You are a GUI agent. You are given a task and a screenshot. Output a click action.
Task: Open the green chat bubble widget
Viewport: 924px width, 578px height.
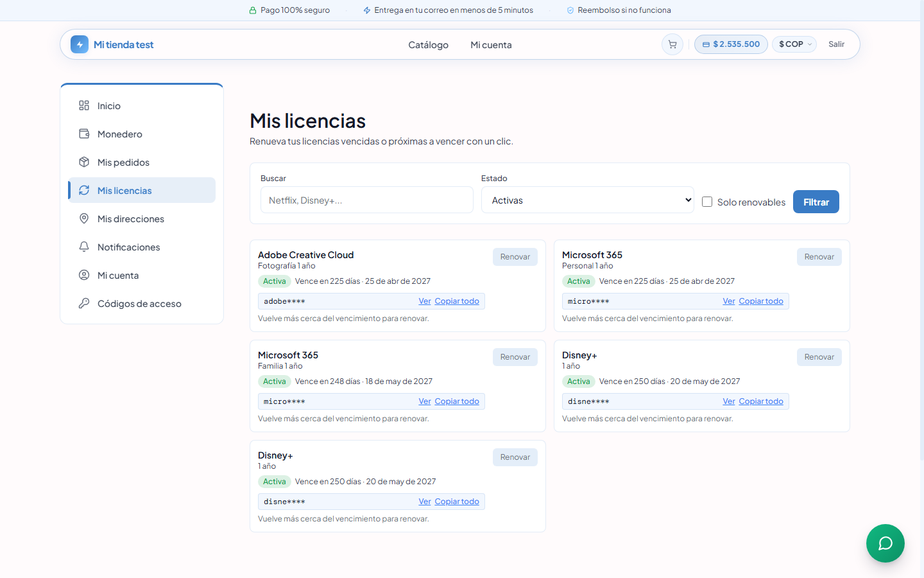click(886, 543)
